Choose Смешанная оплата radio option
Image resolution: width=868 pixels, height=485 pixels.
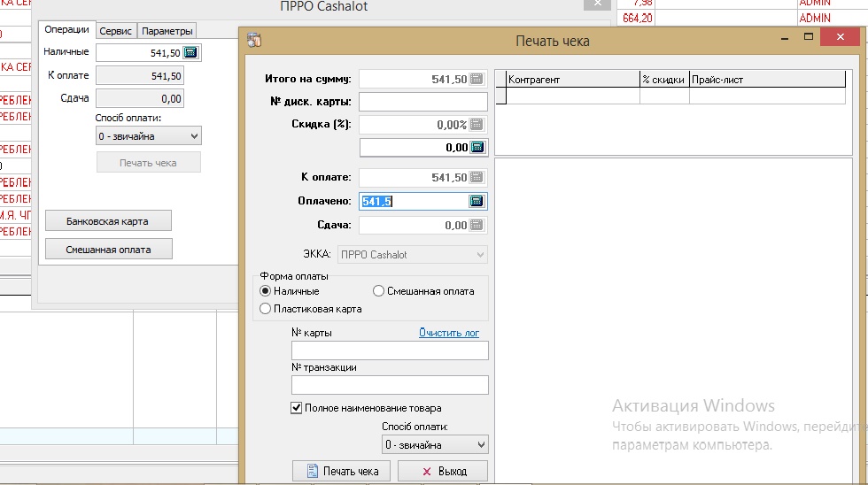pyautogui.click(x=378, y=291)
